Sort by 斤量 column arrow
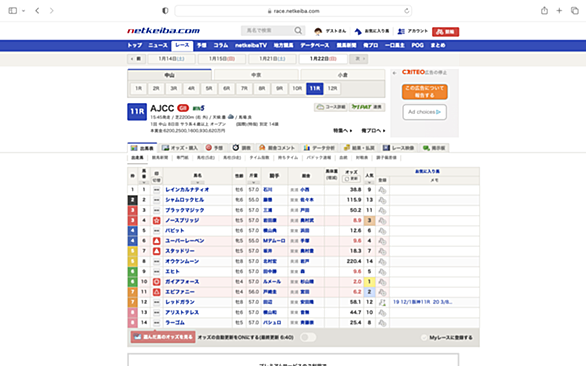 pyautogui.click(x=253, y=182)
